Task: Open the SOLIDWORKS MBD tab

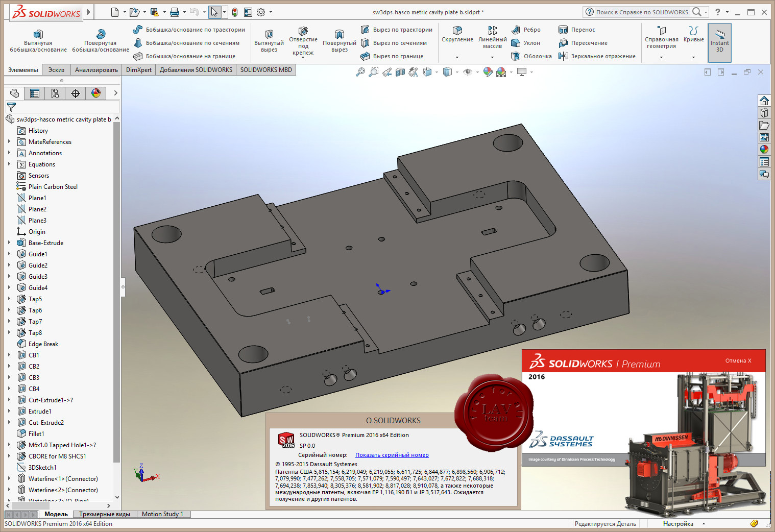Action: pyautogui.click(x=266, y=70)
